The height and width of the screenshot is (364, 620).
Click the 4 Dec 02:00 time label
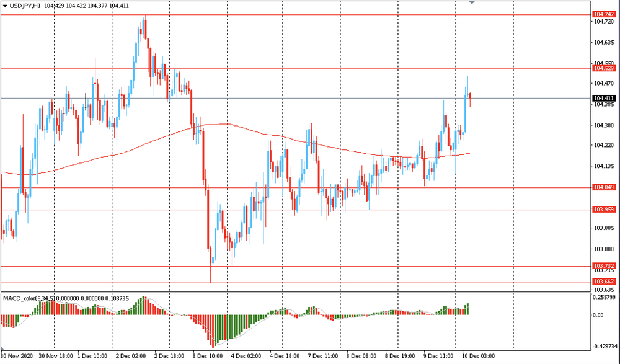246,356
